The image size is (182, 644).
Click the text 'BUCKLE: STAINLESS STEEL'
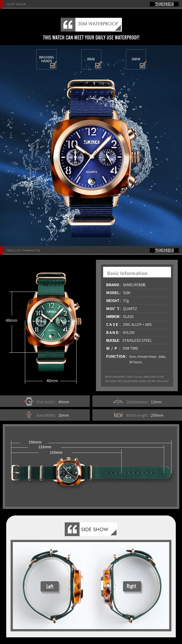(129, 341)
